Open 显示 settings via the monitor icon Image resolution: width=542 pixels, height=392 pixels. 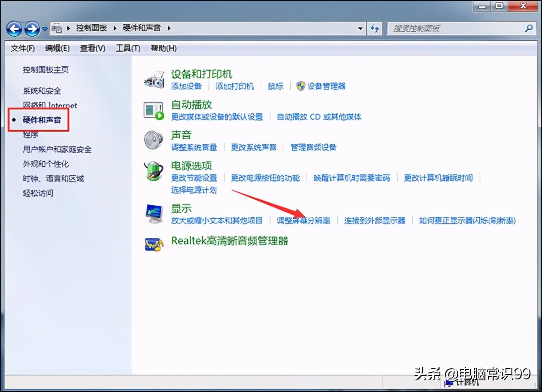[x=154, y=213]
